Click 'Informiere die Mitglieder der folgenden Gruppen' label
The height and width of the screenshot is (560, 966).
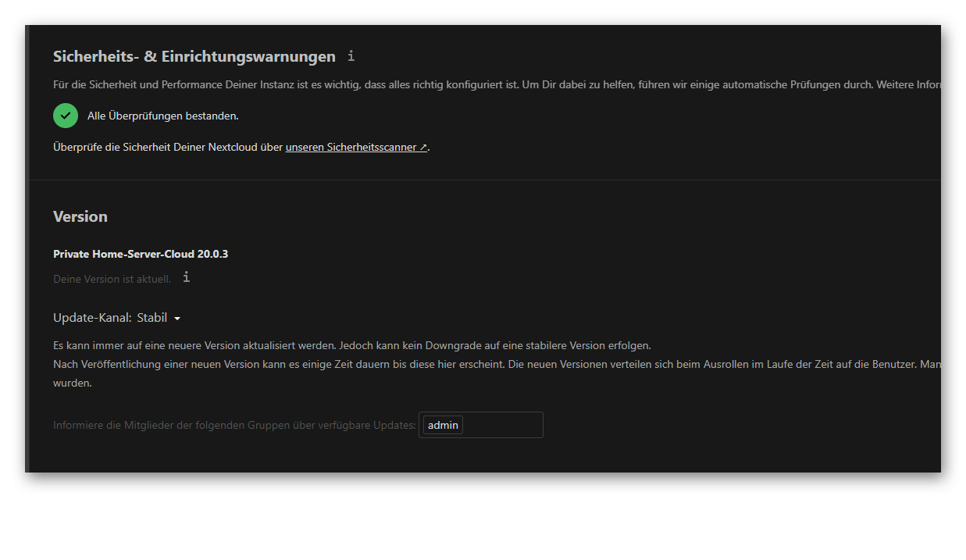234,426
